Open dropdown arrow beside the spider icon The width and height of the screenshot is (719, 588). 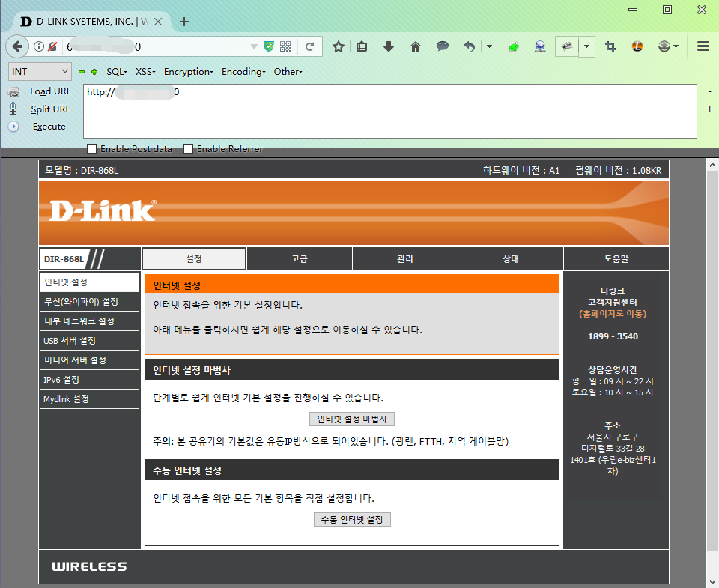pos(586,46)
